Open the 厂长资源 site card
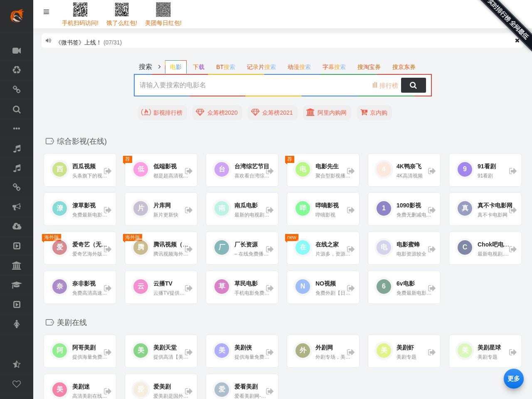The width and height of the screenshot is (532, 399). click(242, 248)
